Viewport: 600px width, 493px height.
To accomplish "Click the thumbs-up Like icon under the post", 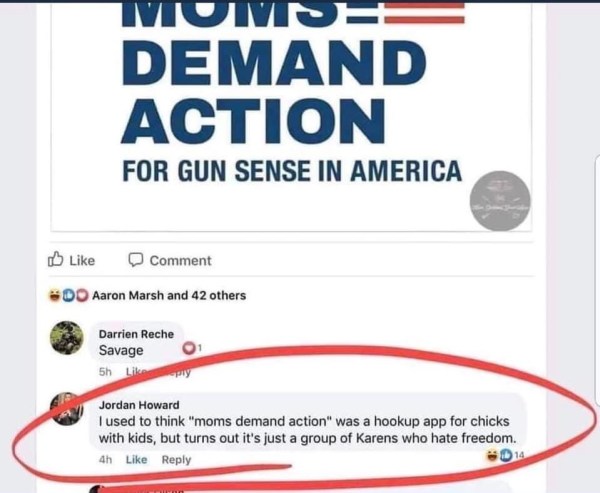I will 56,259.
